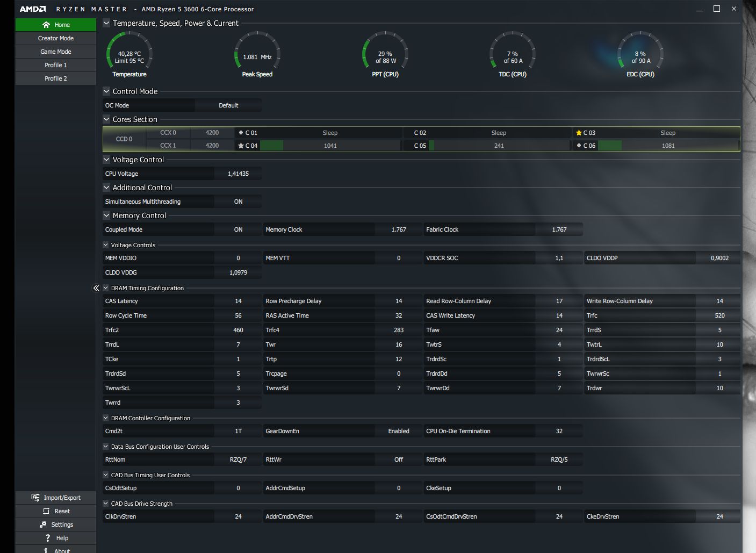
Task: Collapse Data Bus Configuration User Controls
Action: pyautogui.click(x=106, y=447)
